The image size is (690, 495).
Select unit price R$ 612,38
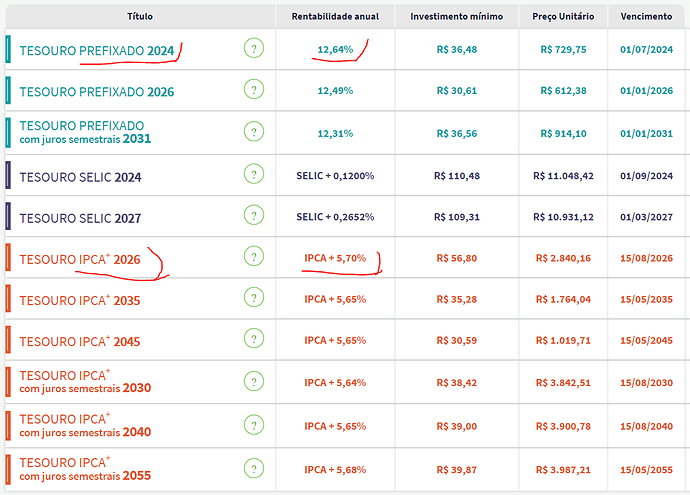click(x=563, y=90)
